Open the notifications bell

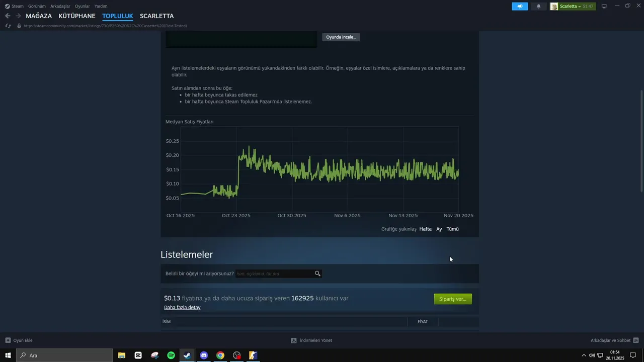pos(539,7)
